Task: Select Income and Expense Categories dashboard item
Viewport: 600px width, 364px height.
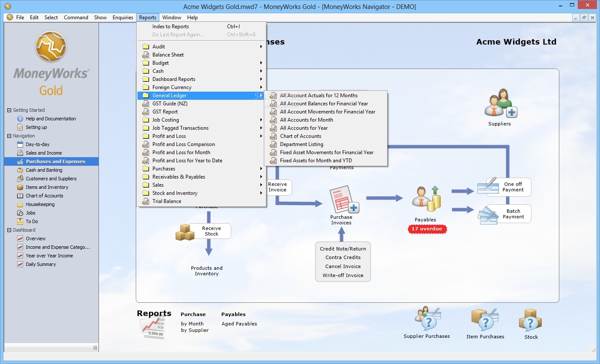Action: tap(57, 247)
